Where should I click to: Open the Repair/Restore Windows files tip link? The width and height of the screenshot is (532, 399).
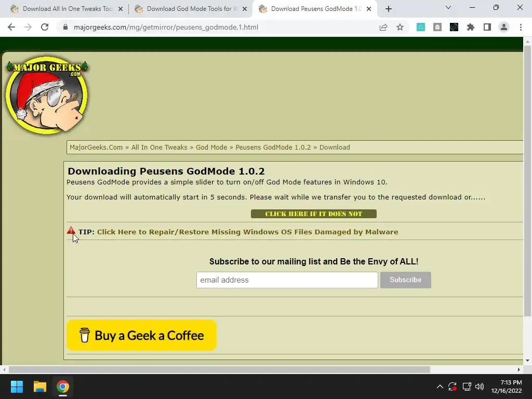point(248,232)
